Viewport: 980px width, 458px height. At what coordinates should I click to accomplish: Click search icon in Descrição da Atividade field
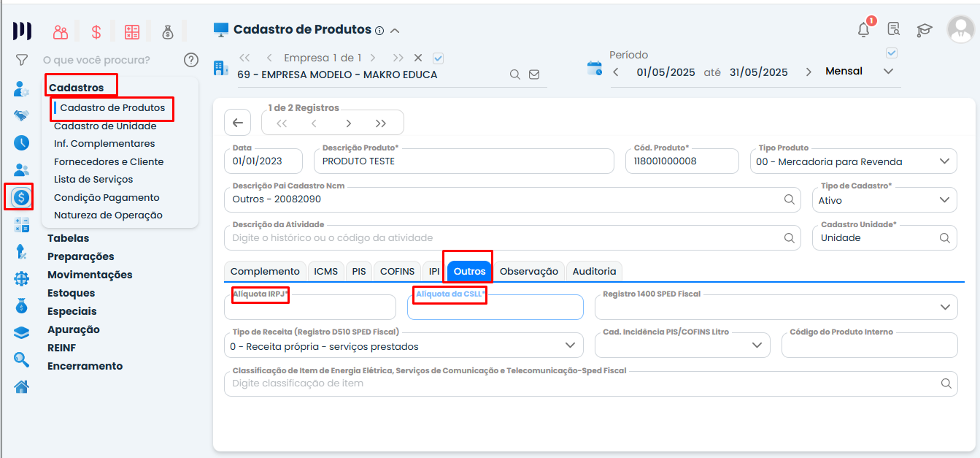[789, 237]
